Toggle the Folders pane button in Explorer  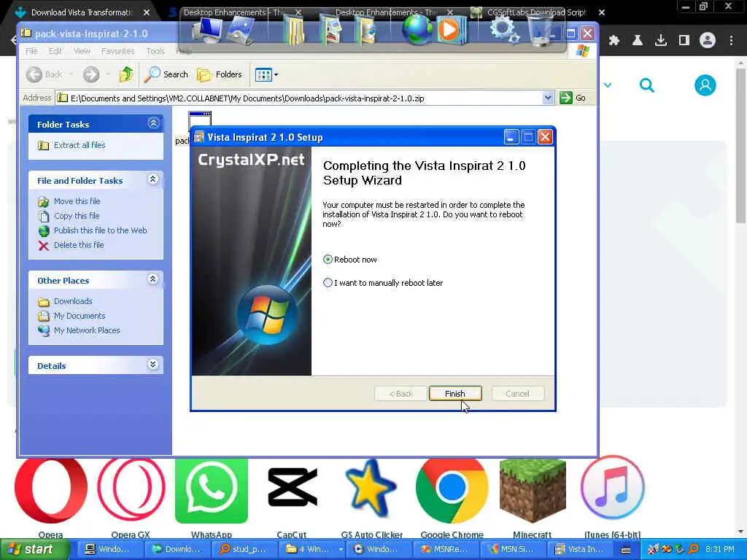click(220, 74)
